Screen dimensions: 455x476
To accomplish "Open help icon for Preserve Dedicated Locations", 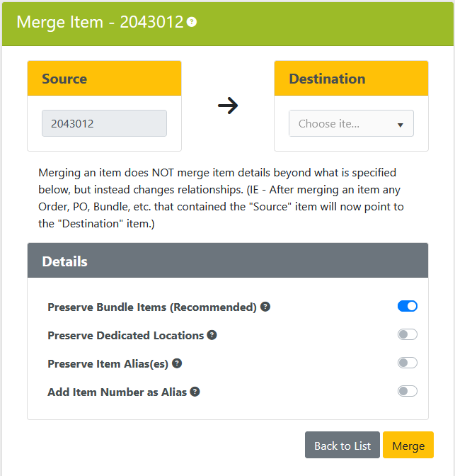I will [x=212, y=335].
